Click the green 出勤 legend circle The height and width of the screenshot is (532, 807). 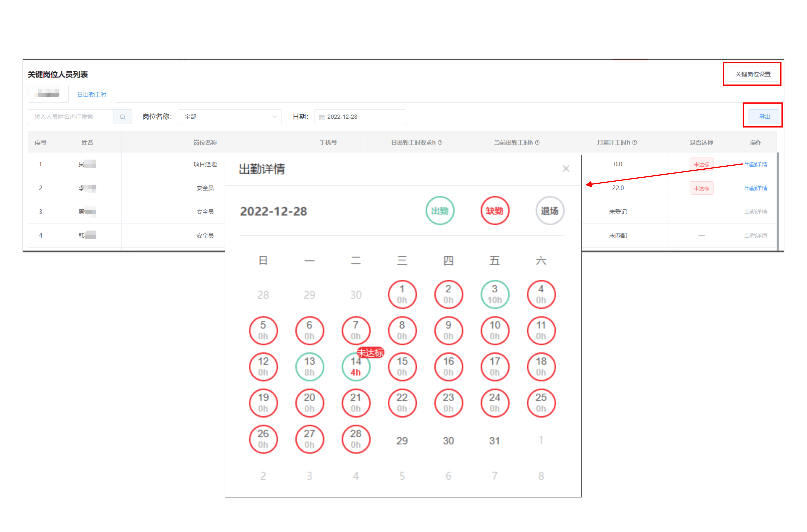(440, 211)
